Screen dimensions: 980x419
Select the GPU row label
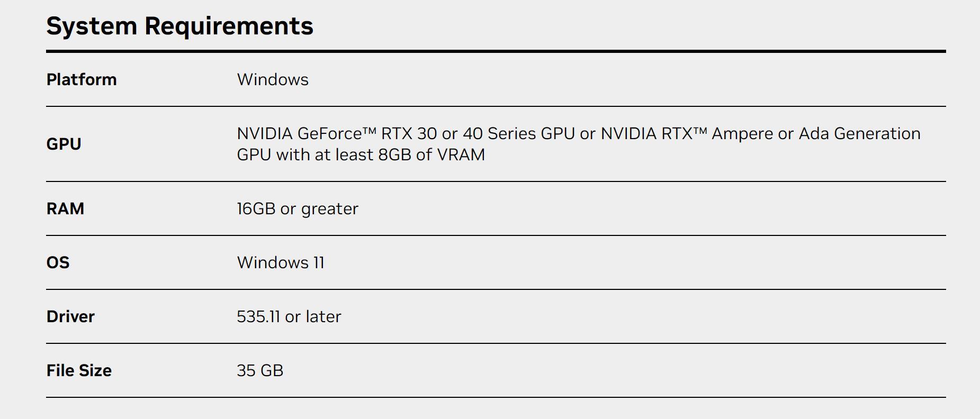coord(64,144)
